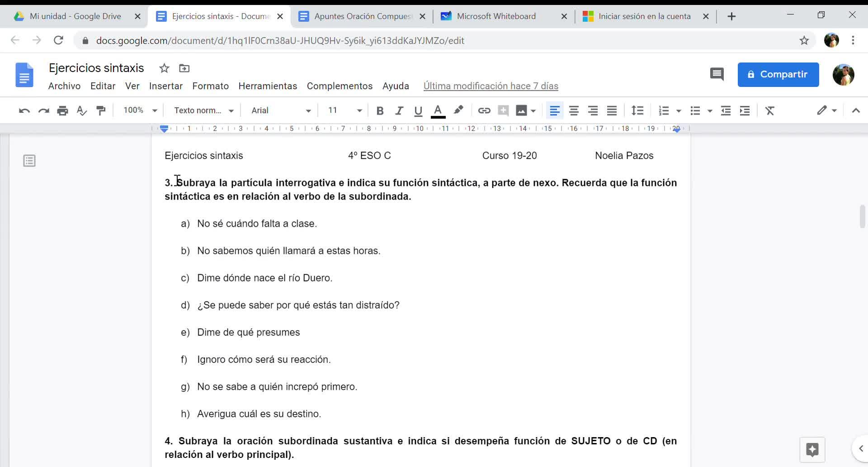This screenshot has height=467, width=868.
Task: Expand numbered list style dropdown
Action: (679, 110)
